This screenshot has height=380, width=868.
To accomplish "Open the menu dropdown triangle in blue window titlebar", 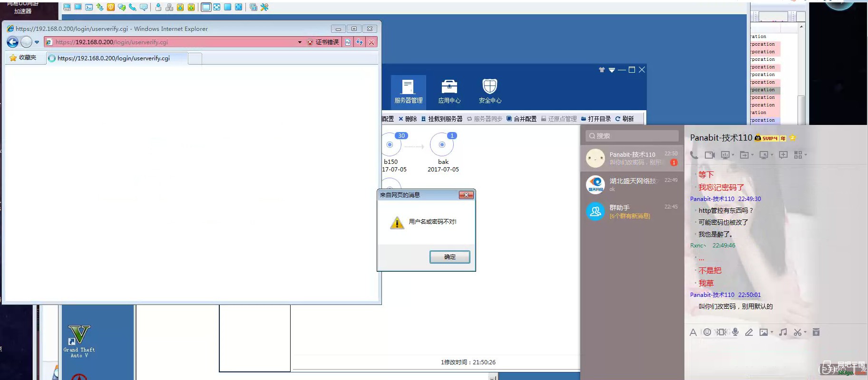I will click(612, 70).
